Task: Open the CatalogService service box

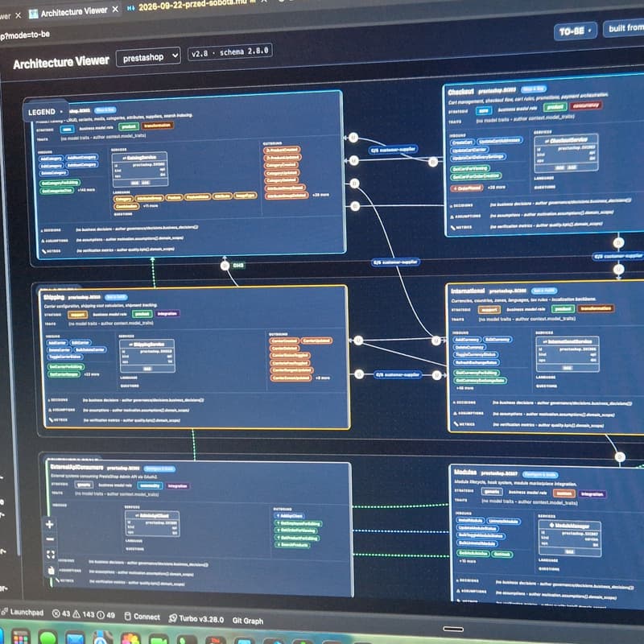Action: [139, 169]
